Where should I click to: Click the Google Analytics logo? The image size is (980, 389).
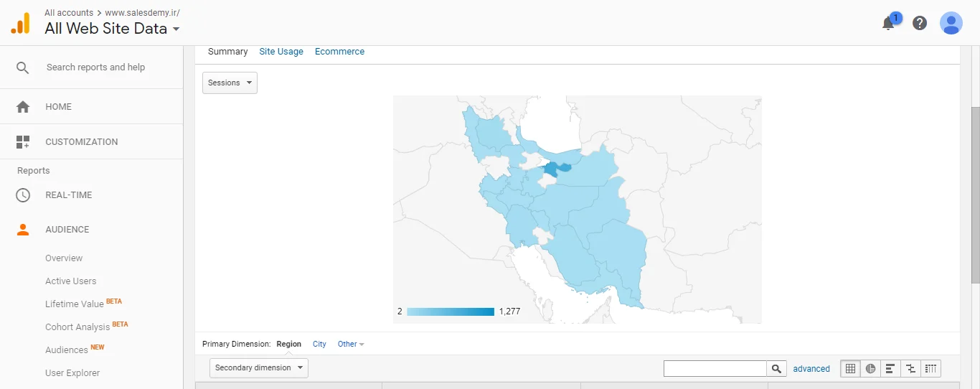pyautogui.click(x=21, y=24)
